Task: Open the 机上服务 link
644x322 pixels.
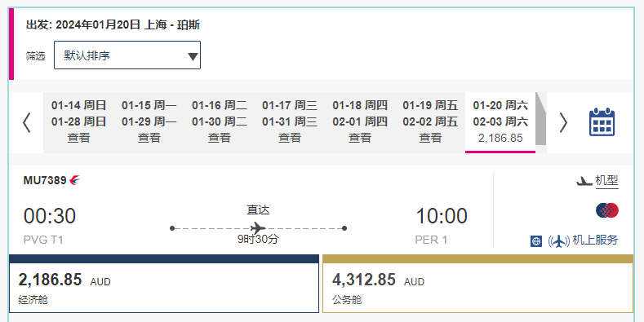Action: click(595, 240)
